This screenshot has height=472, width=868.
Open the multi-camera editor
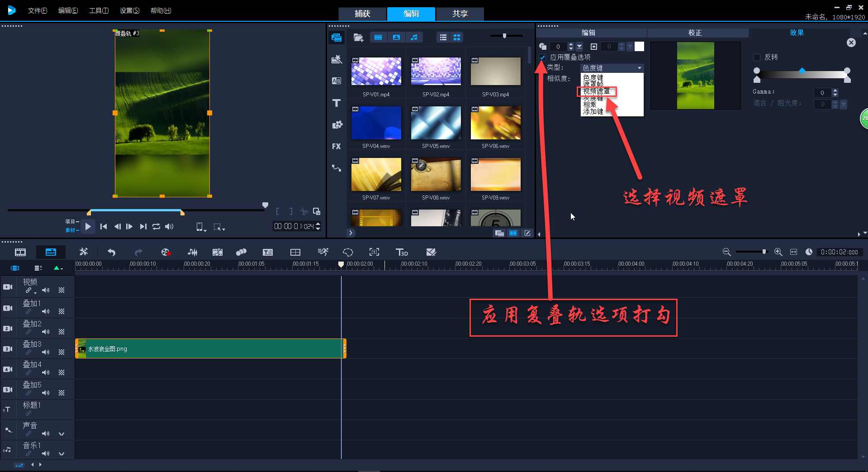click(295, 252)
